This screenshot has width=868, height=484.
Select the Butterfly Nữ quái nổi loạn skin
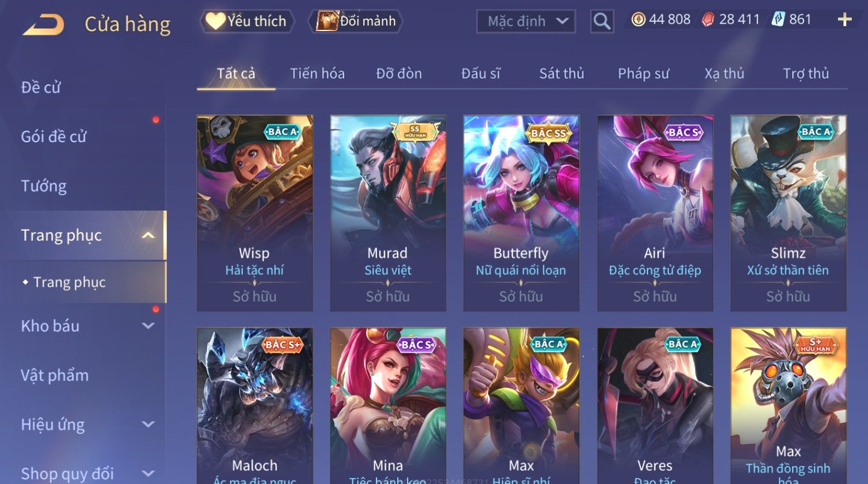click(x=521, y=213)
